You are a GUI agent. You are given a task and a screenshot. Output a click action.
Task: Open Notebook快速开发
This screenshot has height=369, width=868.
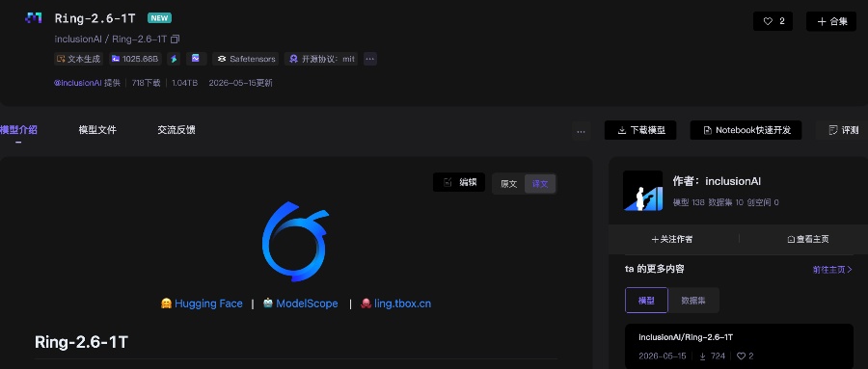(746, 130)
